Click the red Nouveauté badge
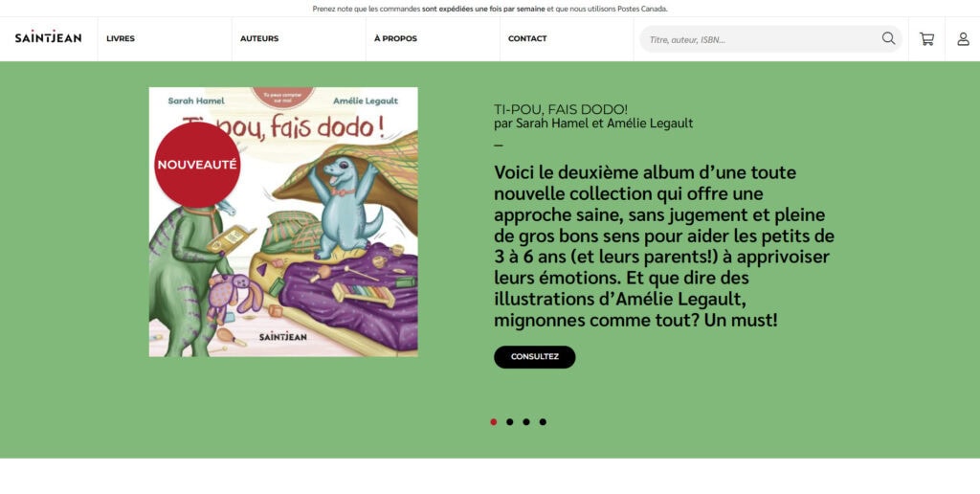This screenshot has width=980, height=494. [x=197, y=165]
